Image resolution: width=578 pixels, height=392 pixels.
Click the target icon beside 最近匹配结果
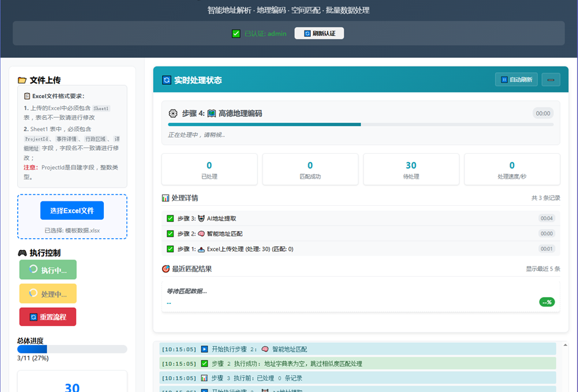click(x=166, y=269)
